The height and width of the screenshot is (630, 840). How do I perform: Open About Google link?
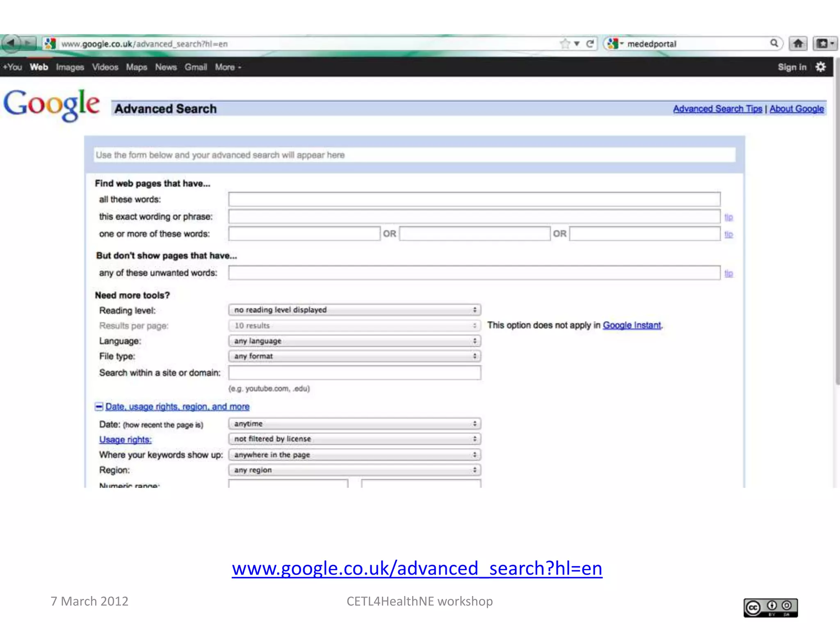(797, 109)
